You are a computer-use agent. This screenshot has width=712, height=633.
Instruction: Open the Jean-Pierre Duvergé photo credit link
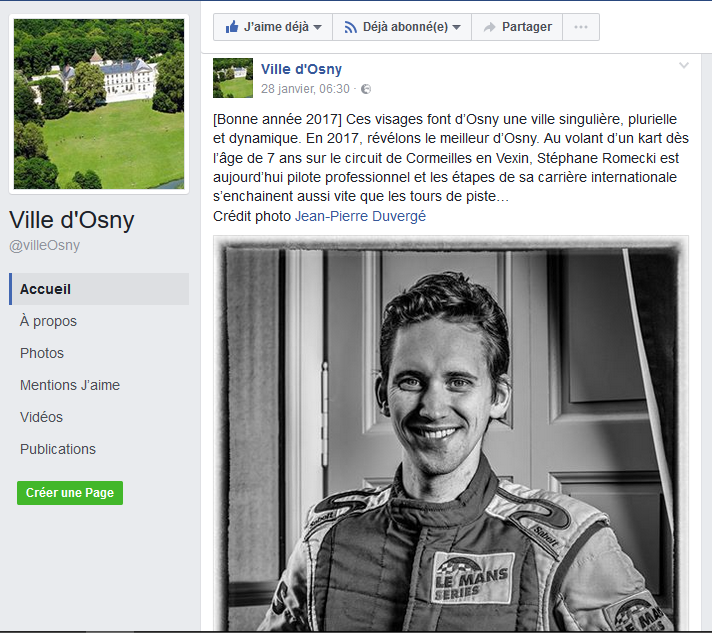[361, 216]
